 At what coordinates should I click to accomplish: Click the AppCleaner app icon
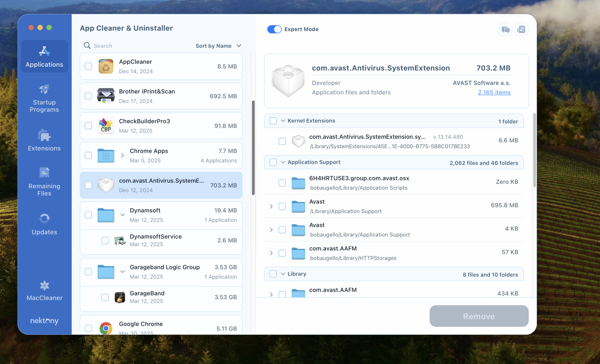pyautogui.click(x=106, y=66)
